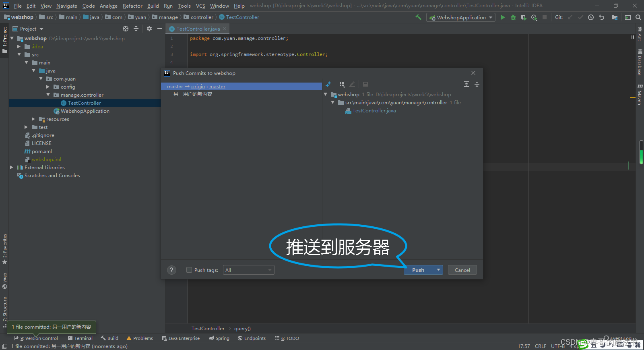Click Collapse All icon in Push dialog
The image size is (644, 350).
coord(477,84)
